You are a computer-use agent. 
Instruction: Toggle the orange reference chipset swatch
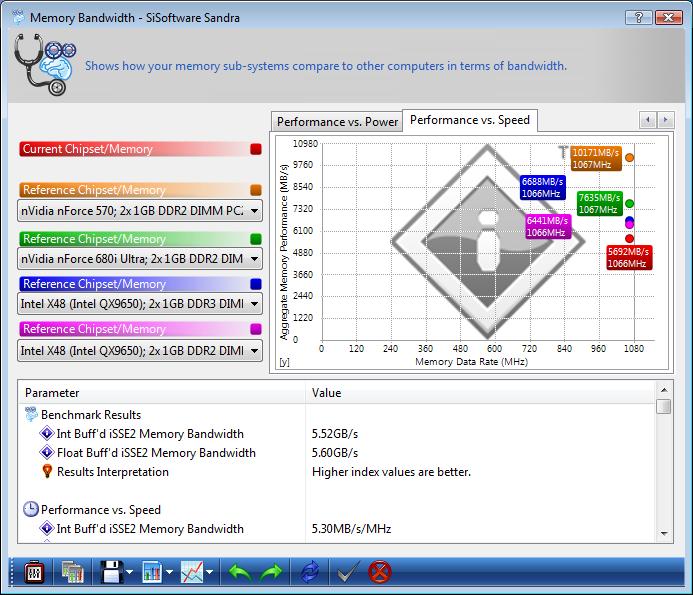(x=255, y=190)
